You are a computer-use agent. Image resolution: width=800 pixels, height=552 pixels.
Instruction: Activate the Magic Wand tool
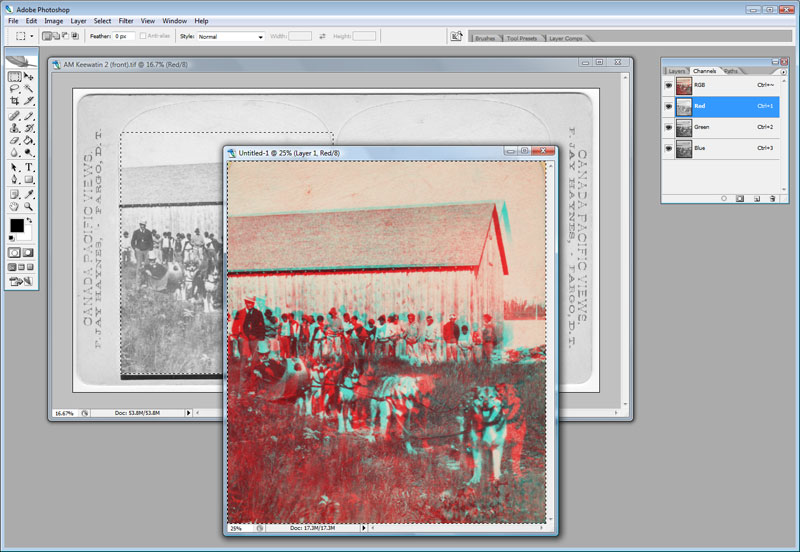pos(29,88)
